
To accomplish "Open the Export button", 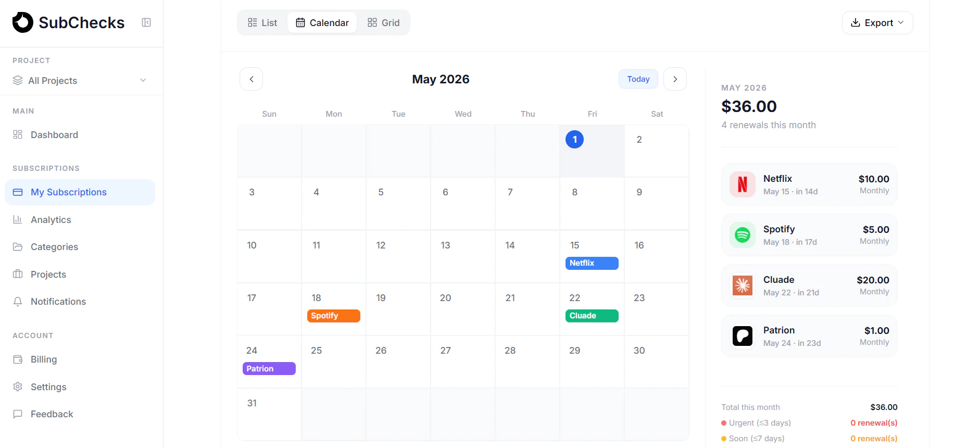I will pyautogui.click(x=877, y=22).
